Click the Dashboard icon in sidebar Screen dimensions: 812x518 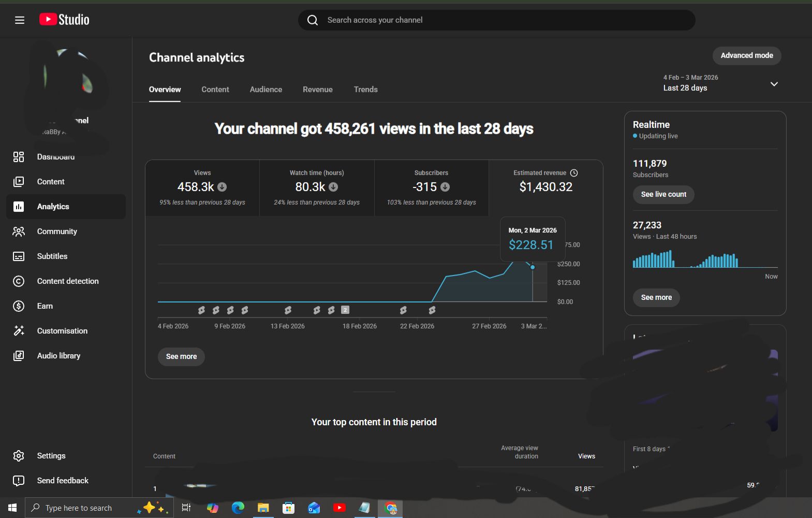click(x=19, y=157)
